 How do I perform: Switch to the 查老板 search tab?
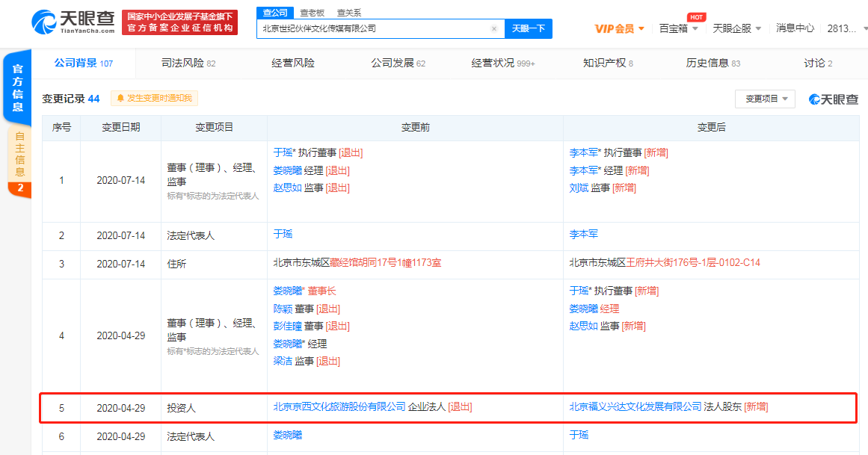tap(313, 13)
